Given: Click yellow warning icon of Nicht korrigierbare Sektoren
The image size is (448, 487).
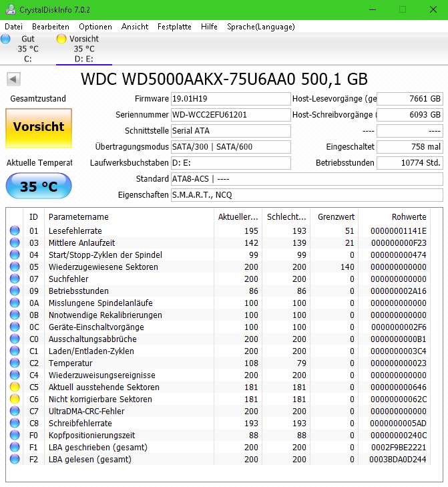Looking at the screenshot, I should (x=15, y=399).
